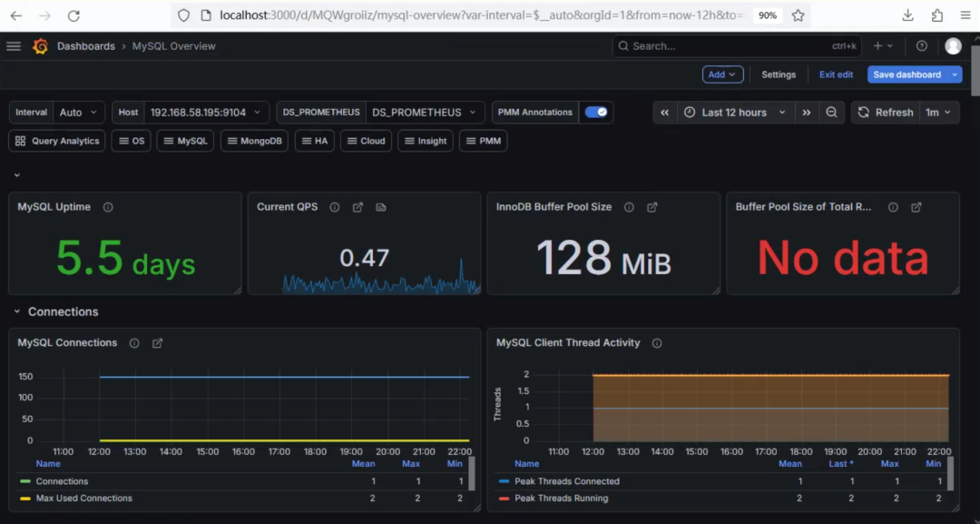980x524 pixels.
Task: Open the MongoDB dashboards menu
Action: click(254, 141)
